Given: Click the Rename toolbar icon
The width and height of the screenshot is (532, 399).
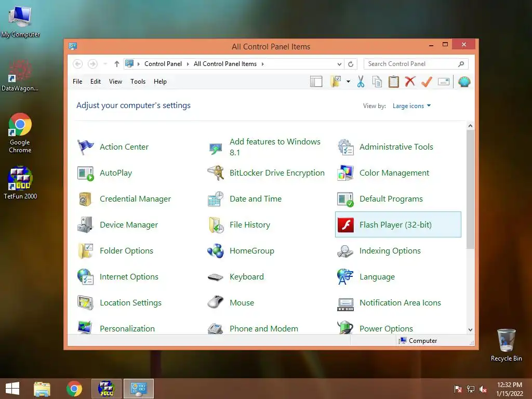Looking at the screenshot, I should [444, 82].
